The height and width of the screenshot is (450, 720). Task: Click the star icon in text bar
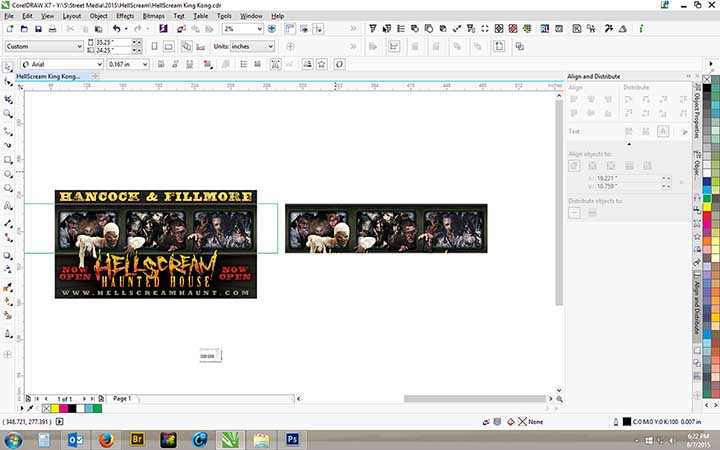321,64
